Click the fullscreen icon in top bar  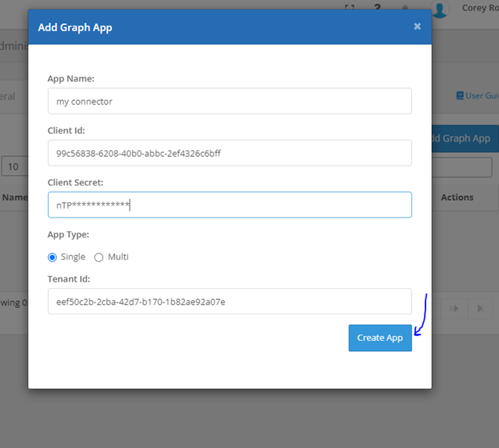[x=349, y=7]
